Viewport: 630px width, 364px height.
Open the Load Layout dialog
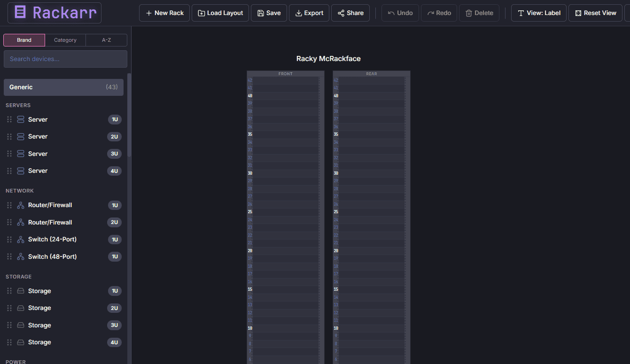click(220, 13)
